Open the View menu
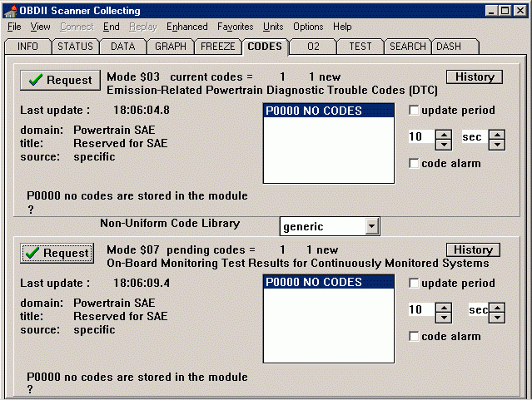Viewport: 532px width, 400px height. tap(40, 27)
